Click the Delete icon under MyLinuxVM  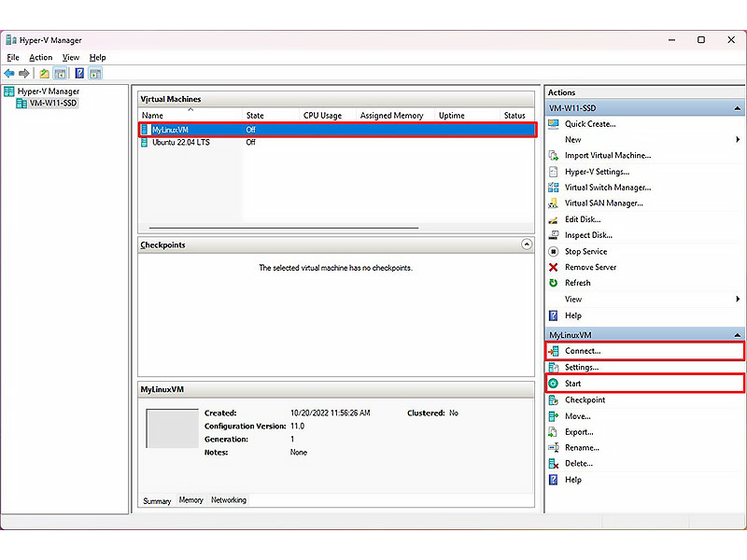(553, 463)
